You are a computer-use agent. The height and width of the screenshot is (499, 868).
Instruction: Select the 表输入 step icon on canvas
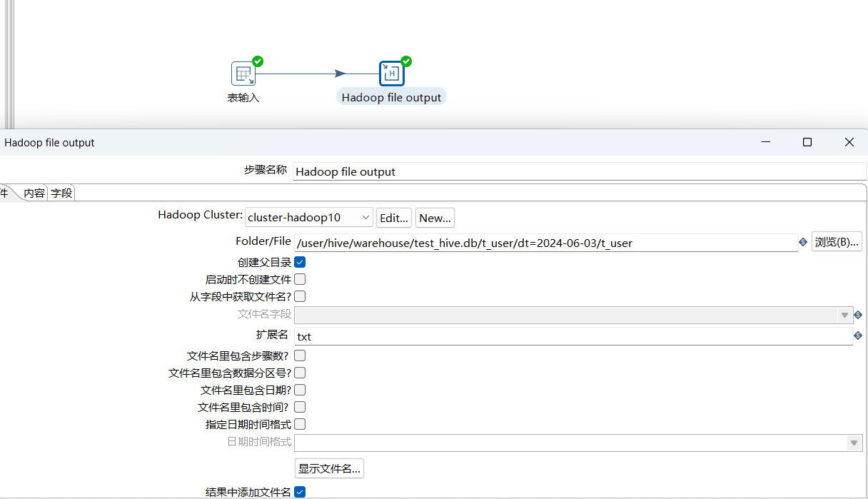[243, 74]
